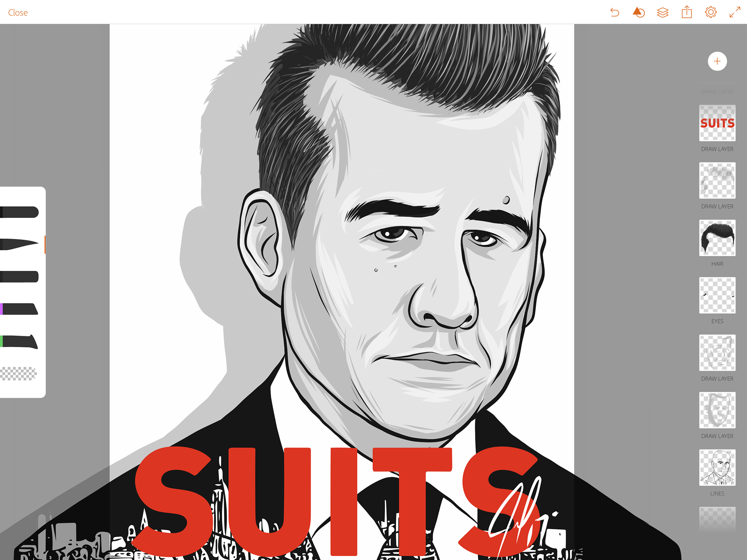The height and width of the screenshot is (560, 747).
Task: Select the hair strokes draw layer thumbnail
Action: (717, 181)
